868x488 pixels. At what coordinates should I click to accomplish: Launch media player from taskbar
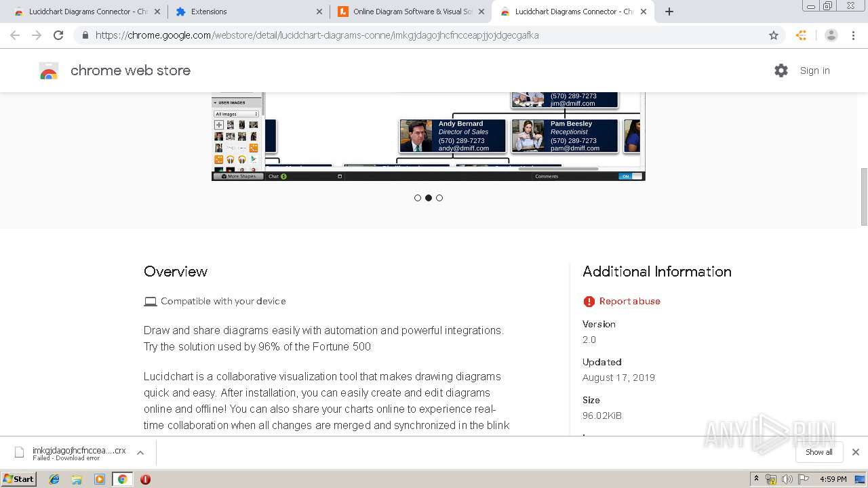pyautogui.click(x=100, y=479)
